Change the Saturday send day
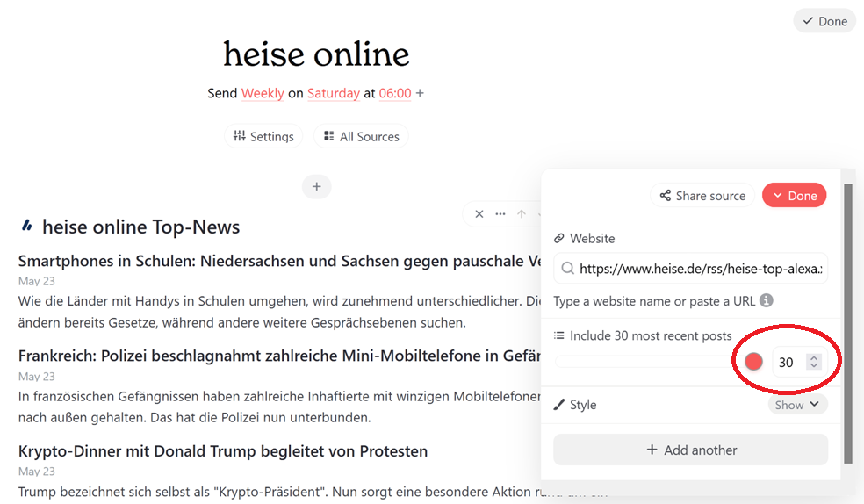 334,93
